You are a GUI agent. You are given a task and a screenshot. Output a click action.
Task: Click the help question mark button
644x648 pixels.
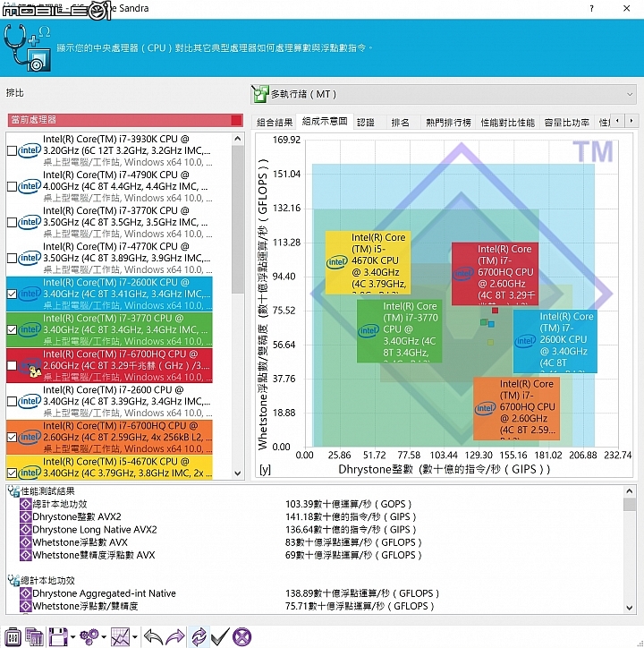tap(591, 8)
